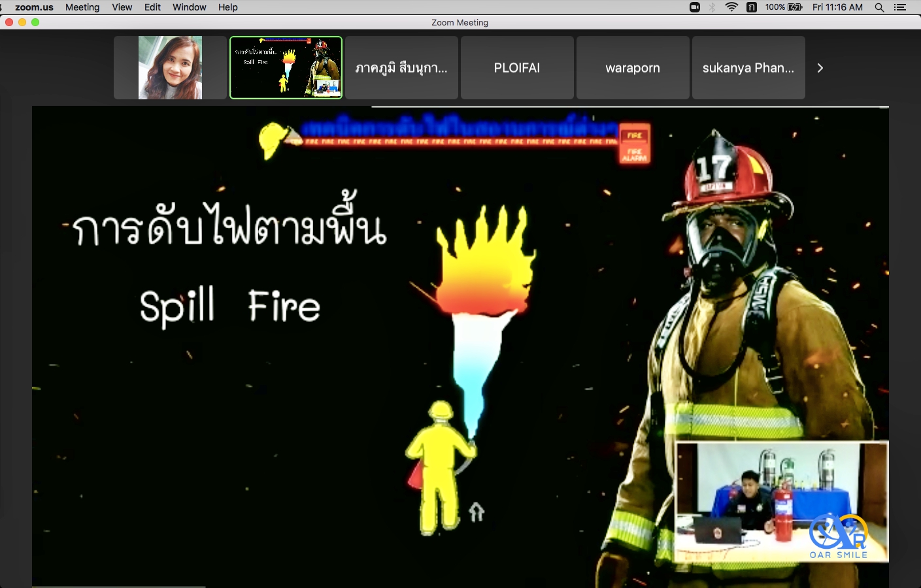The width and height of the screenshot is (921, 588).
Task: Click the battery status icon
Action: coord(795,7)
